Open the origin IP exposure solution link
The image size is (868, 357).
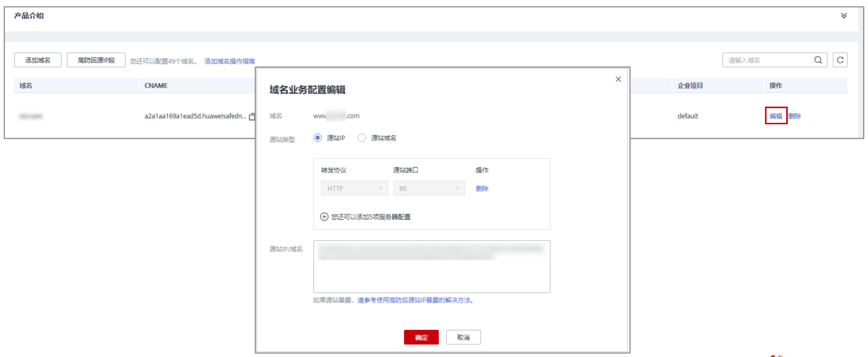[415, 300]
